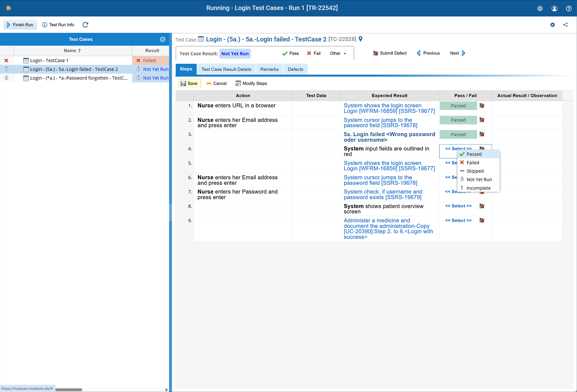Save the step results
Image resolution: width=577 pixels, height=392 pixels.
189,84
